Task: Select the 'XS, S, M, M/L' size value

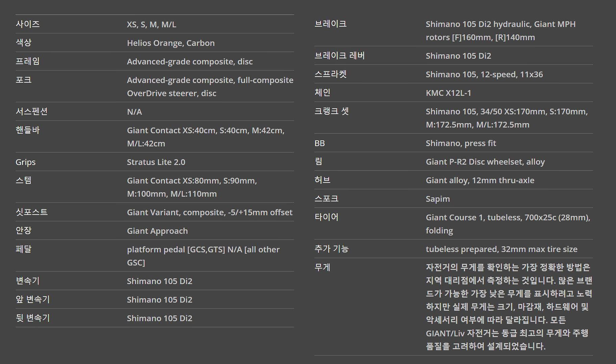Action: (151, 24)
